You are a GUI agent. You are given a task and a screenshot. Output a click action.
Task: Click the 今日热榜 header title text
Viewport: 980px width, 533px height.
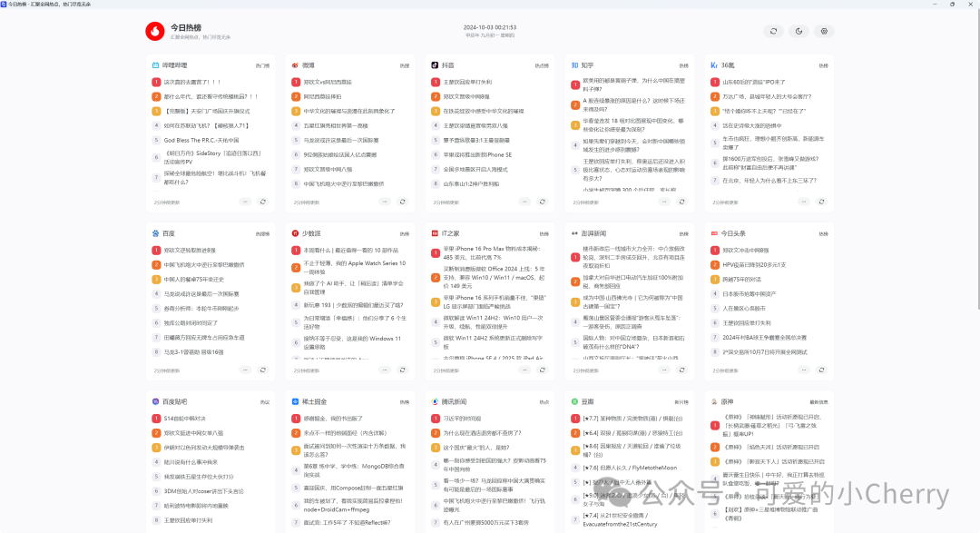tap(186, 27)
